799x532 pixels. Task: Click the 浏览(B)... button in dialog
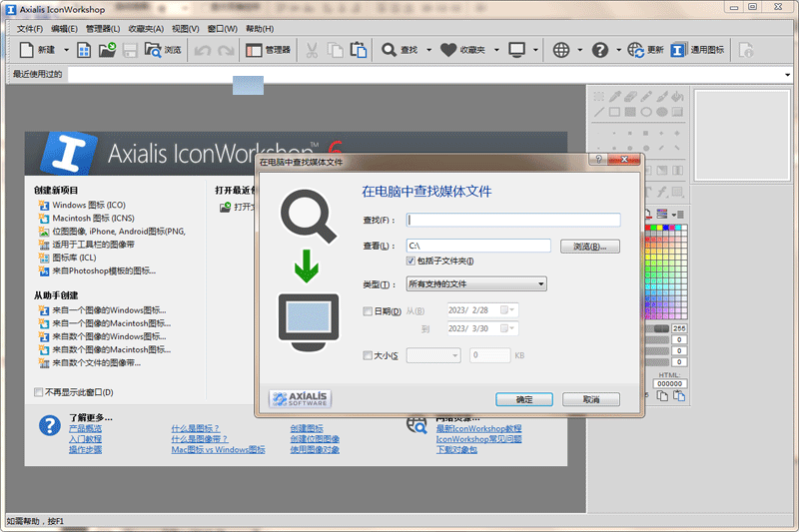pyautogui.click(x=587, y=246)
